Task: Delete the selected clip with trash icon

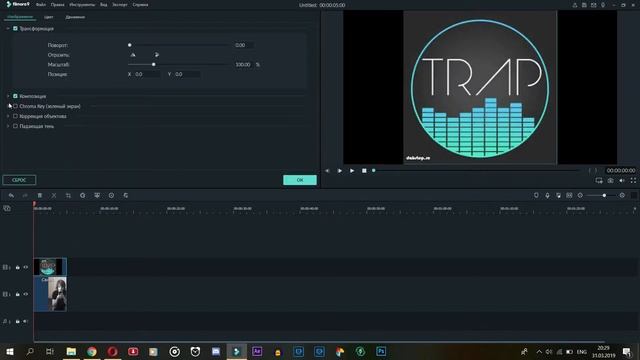Action: point(40,196)
